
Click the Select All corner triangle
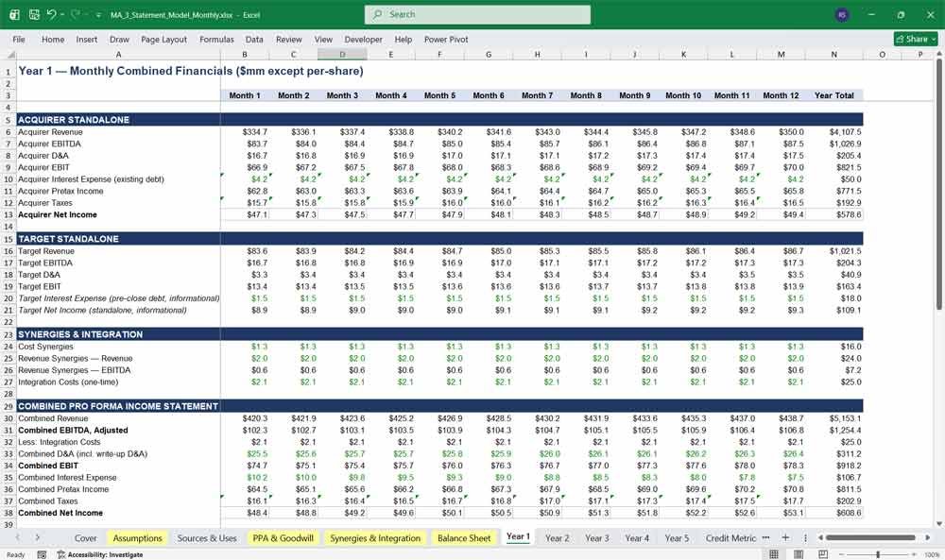tap(9, 55)
